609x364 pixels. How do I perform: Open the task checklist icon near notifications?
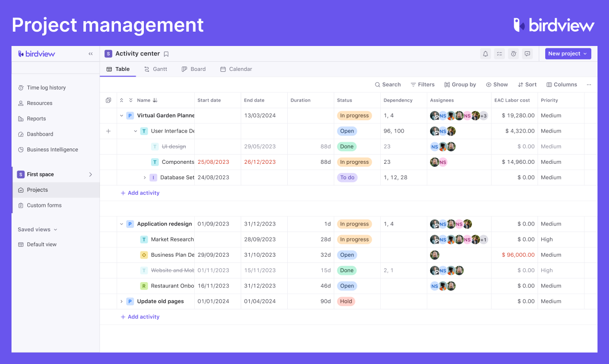(x=499, y=54)
